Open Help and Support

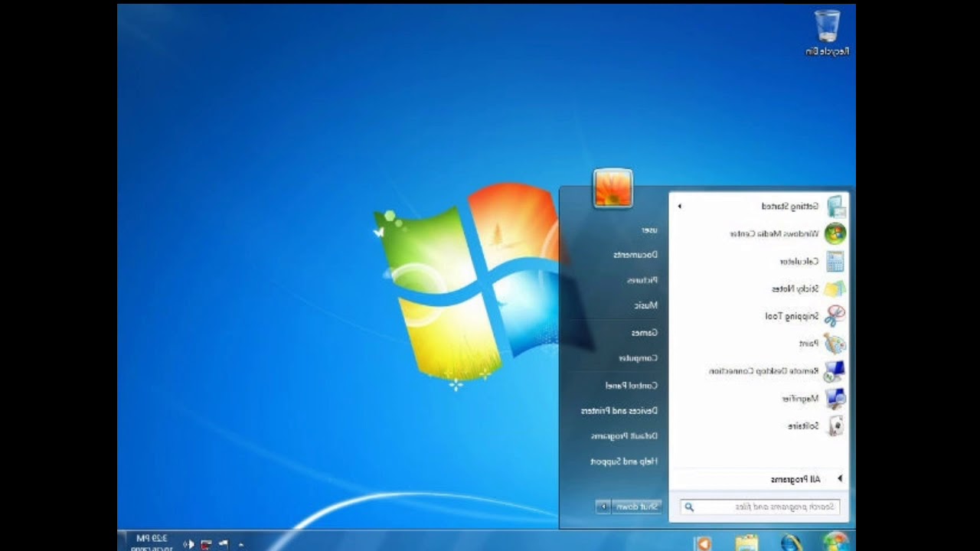click(625, 461)
